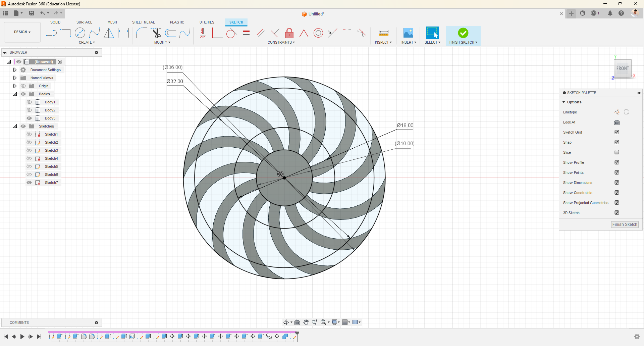Open the CONSTRAINTS dropdown menu
This screenshot has height=346, width=644.
[x=281, y=42]
